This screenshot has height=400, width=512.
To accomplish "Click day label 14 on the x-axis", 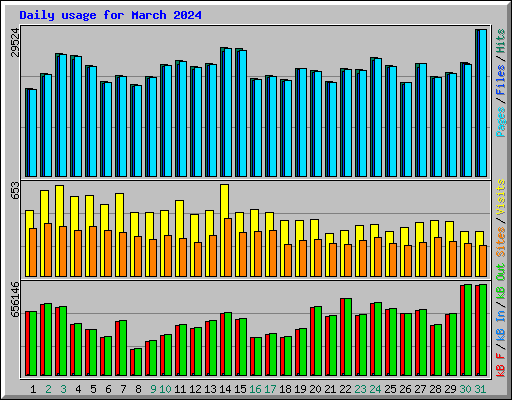I will (225, 389).
